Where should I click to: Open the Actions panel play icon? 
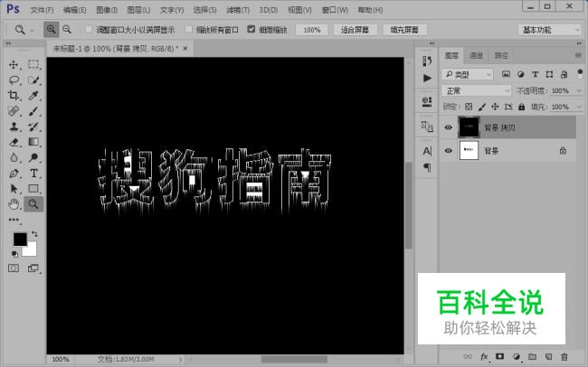427,78
